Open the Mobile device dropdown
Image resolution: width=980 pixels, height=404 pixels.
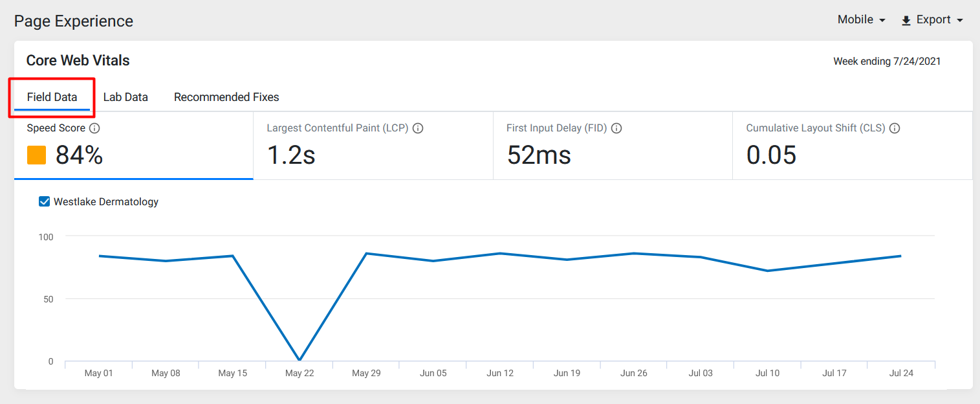(862, 20)
